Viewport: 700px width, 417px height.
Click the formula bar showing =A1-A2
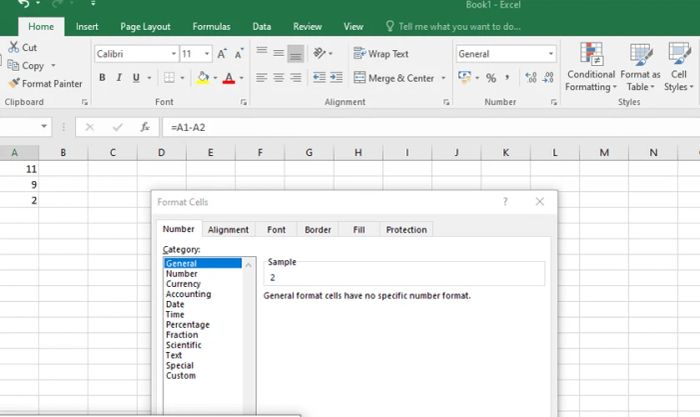[429, 127]
